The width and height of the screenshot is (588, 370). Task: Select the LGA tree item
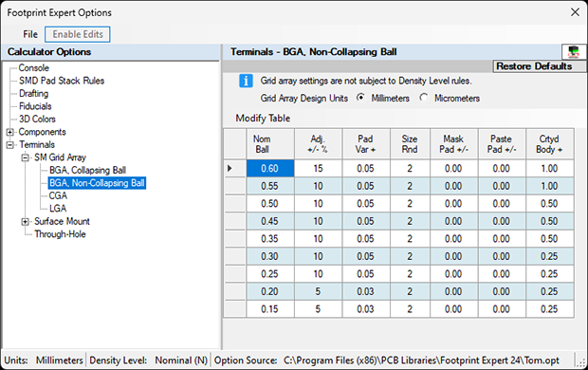tap(58, 209)
